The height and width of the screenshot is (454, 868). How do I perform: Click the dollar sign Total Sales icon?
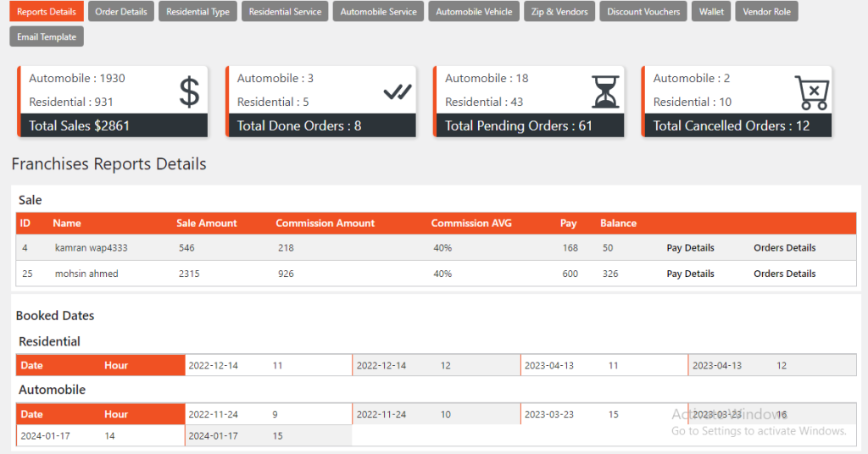(x=190, y=91)
